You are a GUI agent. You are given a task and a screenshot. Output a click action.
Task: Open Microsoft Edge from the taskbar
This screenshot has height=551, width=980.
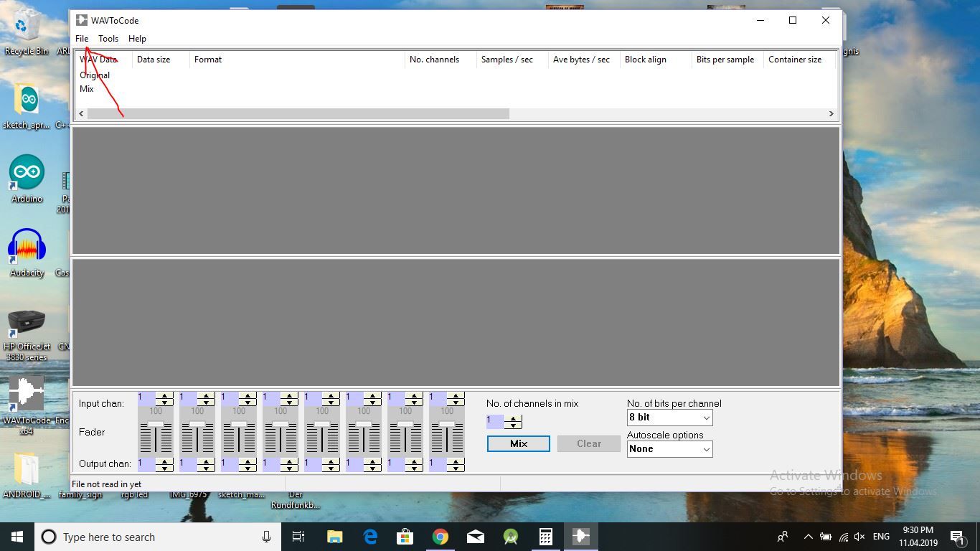click(370, 537)
